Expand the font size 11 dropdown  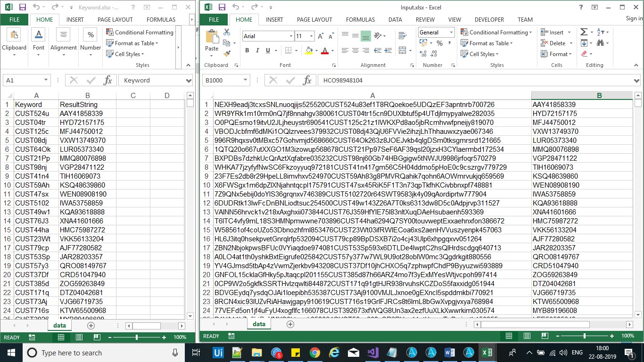pyautogui.click(x=311, y=36)
